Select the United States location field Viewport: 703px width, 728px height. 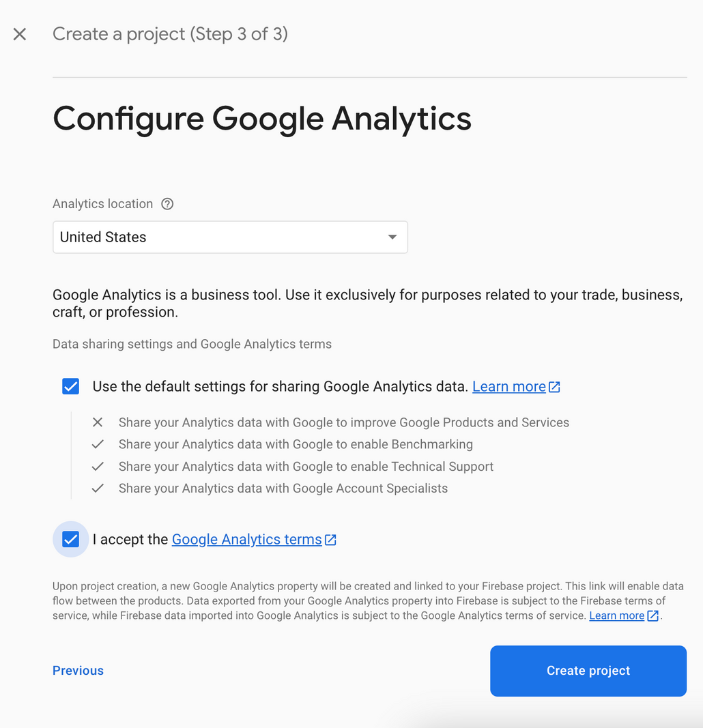click(x=230, y=237)
